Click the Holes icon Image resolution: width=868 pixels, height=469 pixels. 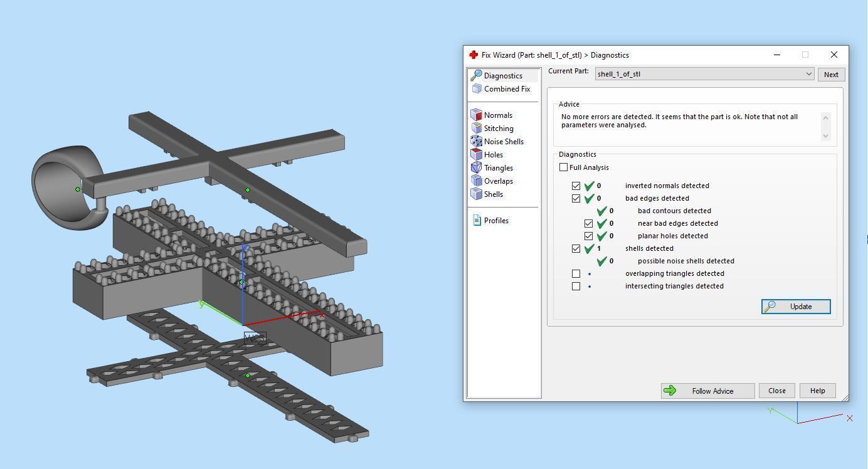pos(476,154)
